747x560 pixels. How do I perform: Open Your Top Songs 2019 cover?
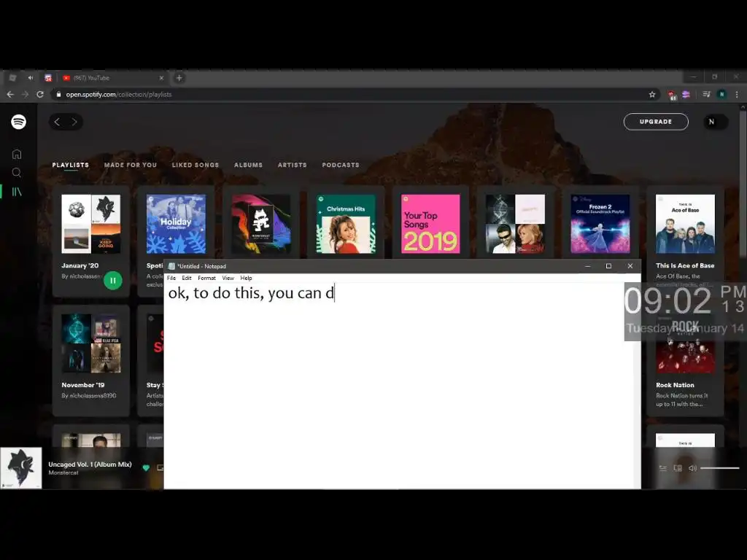pyautogui.click(x=430, y=224)
